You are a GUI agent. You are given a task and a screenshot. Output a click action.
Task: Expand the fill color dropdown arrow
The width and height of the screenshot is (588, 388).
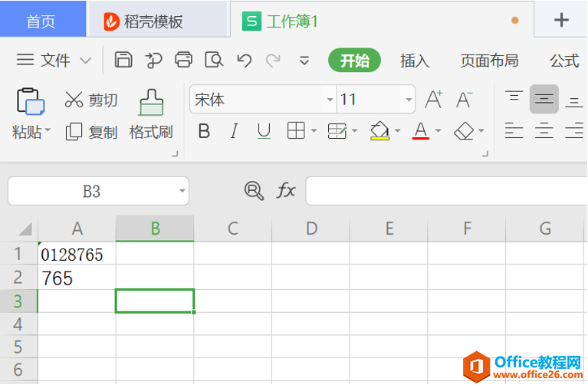[398, 131]
